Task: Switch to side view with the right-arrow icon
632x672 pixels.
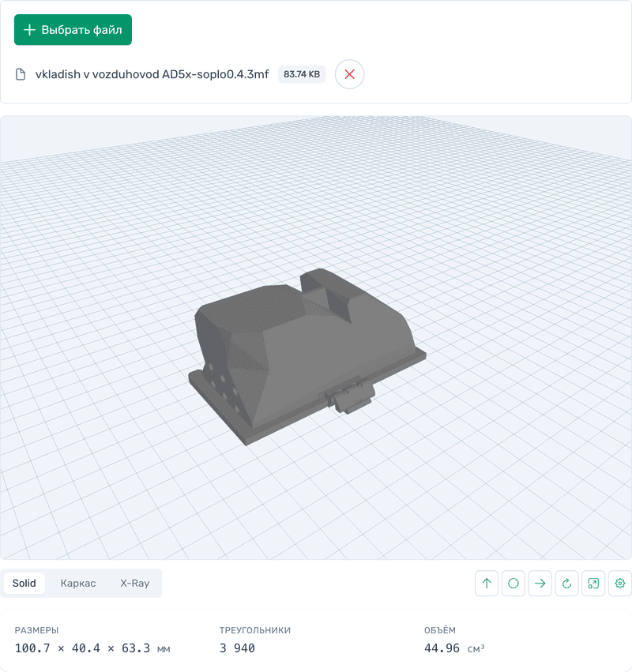Action: tap(540, 584)
